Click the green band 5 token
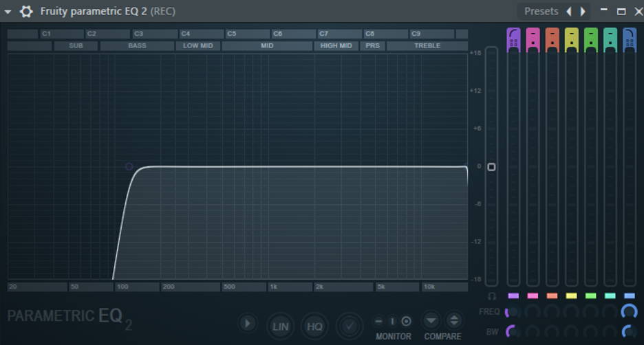The width and height of the screenshot is (644, 345). coord(590,40)
